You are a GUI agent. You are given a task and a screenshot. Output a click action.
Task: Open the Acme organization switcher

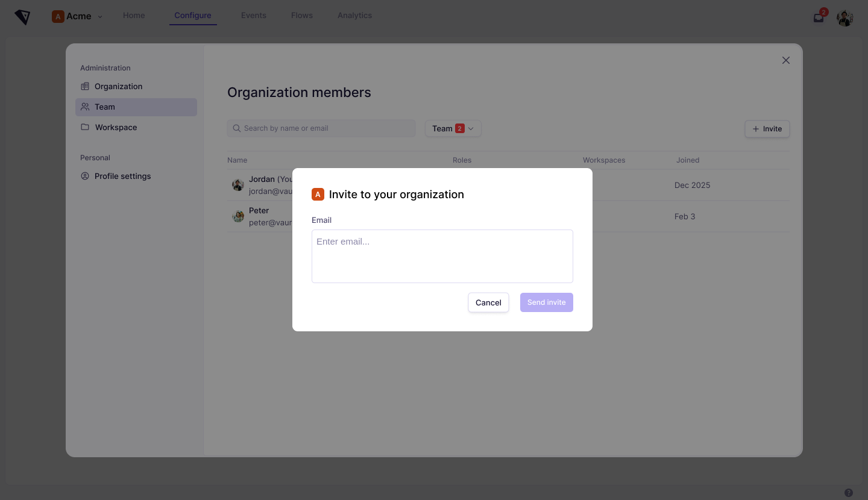click(77, 16)
